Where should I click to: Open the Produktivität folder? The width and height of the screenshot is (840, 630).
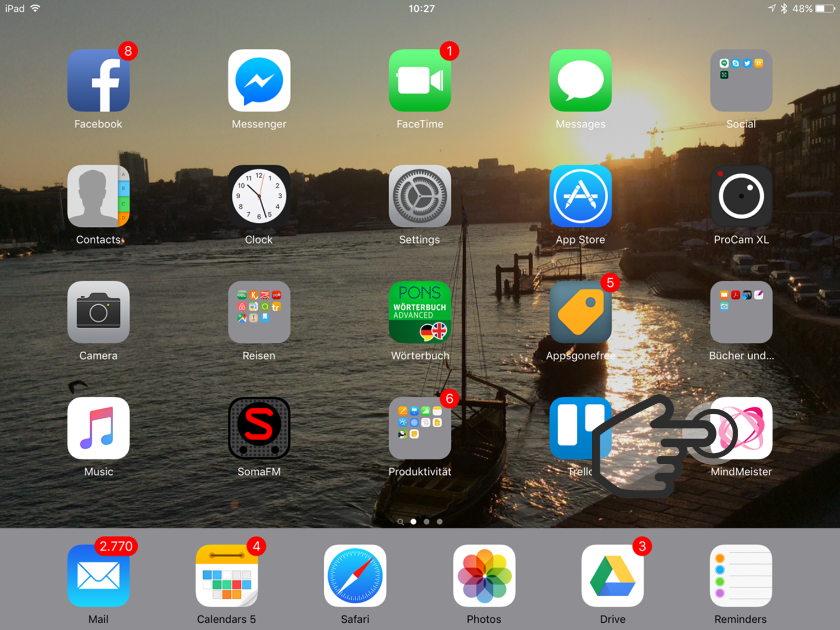click(420, 428)
